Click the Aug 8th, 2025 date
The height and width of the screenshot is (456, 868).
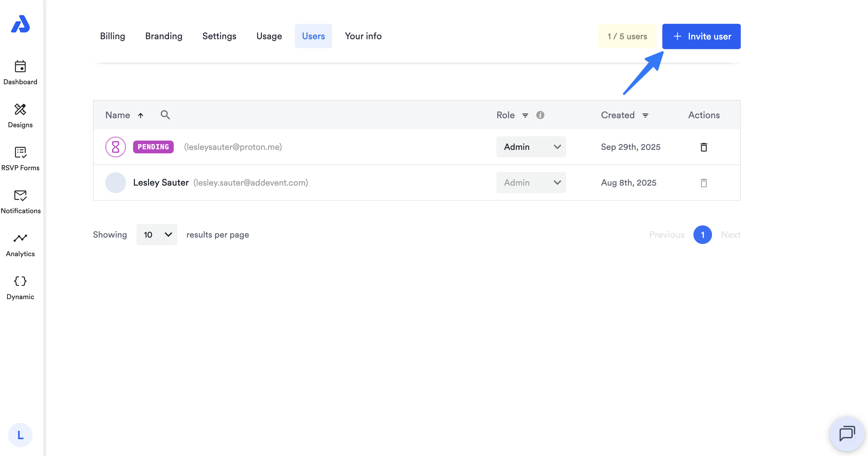coord(628,183)
